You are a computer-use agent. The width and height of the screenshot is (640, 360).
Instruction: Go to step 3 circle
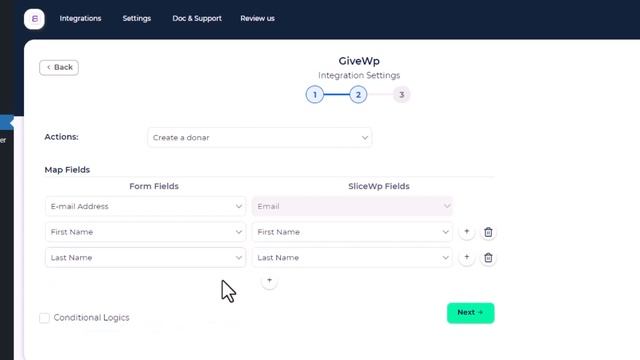402,95
